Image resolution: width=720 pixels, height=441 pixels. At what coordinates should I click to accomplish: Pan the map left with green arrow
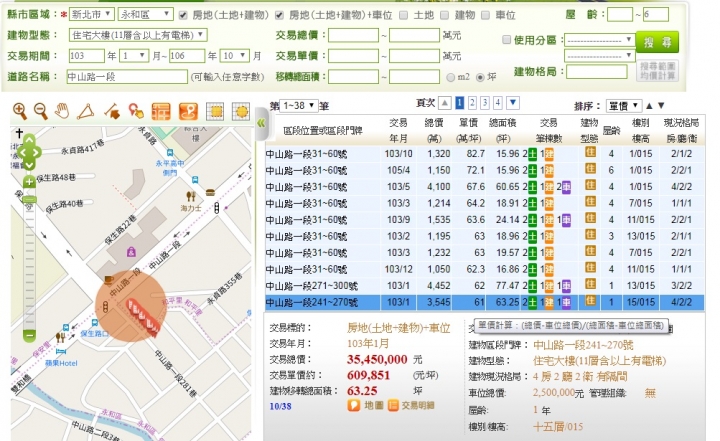(21, 152)
